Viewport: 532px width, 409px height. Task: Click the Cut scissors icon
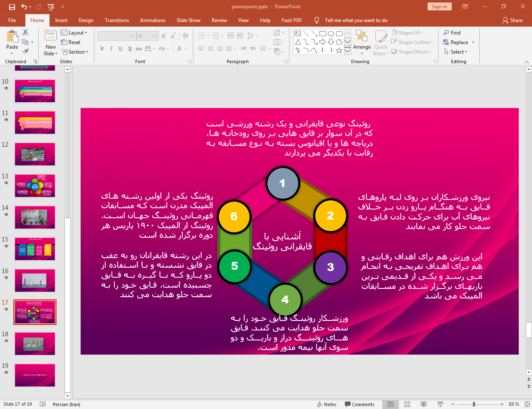[x=25, y=32]
